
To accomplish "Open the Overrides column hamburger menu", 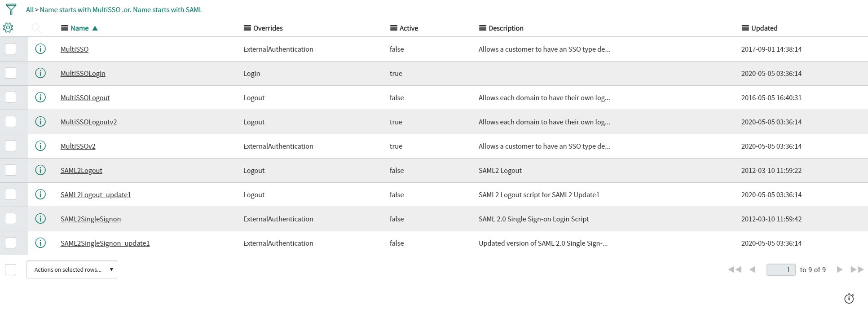I will (247, 28).
